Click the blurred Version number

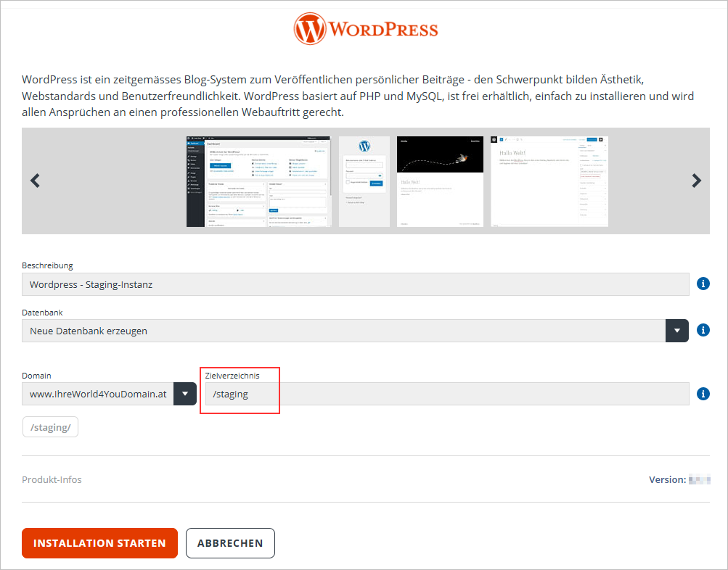pos(699,479)
